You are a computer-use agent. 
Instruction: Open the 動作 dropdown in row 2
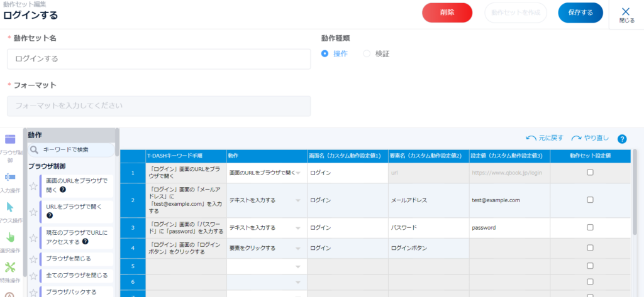click(297, 200)
